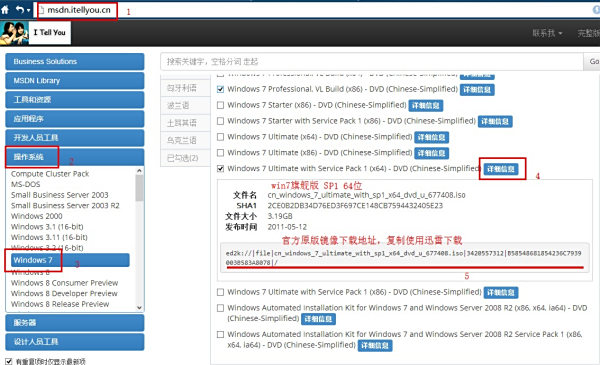Click the SHA1 hash value text
Image resolution: width=600 pixels, height=365 pixels.
click(355, 205)
